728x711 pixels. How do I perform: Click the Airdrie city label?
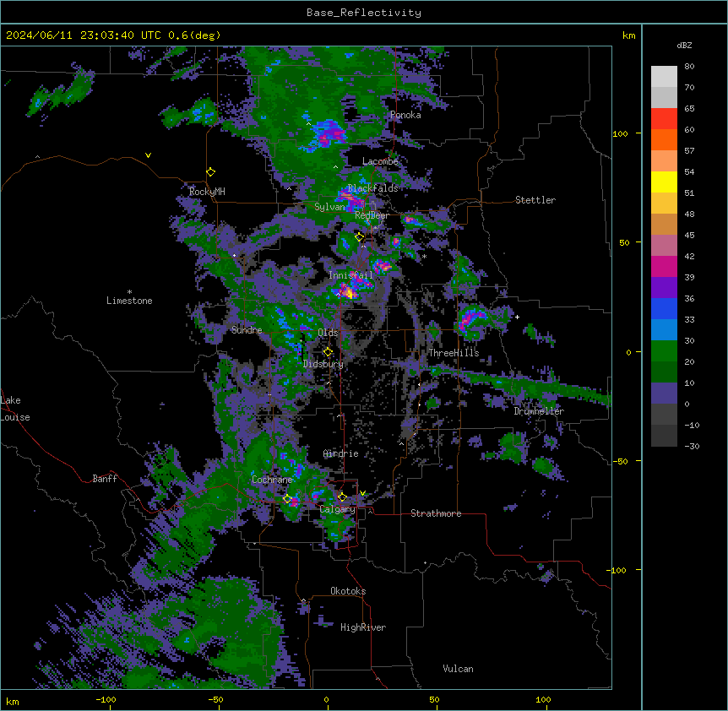point(341,453)
